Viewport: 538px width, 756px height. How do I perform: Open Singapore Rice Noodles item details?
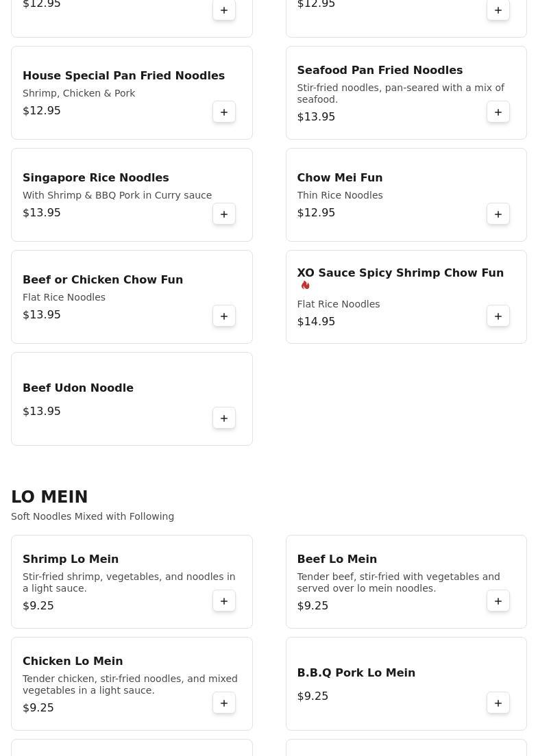[95, 177]
